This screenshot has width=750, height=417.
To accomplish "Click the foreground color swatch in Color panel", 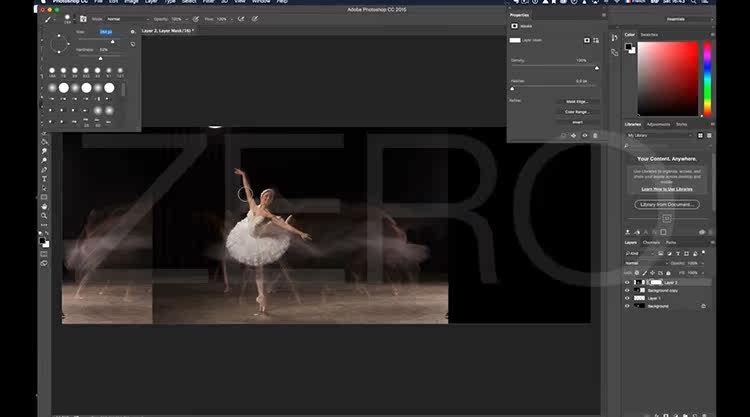I will [x=629, y=46].
